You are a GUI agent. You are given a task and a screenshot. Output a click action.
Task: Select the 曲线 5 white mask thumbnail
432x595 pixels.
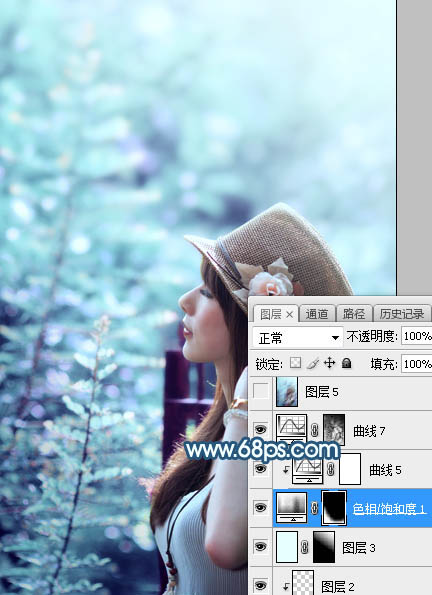[350, 469]
